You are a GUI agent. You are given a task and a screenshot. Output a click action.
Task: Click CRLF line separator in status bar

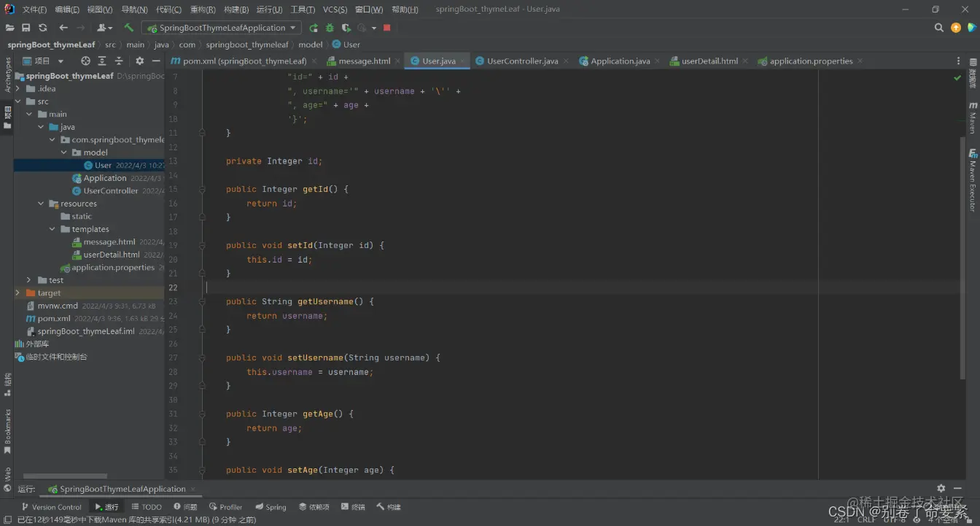coord(866,519)
